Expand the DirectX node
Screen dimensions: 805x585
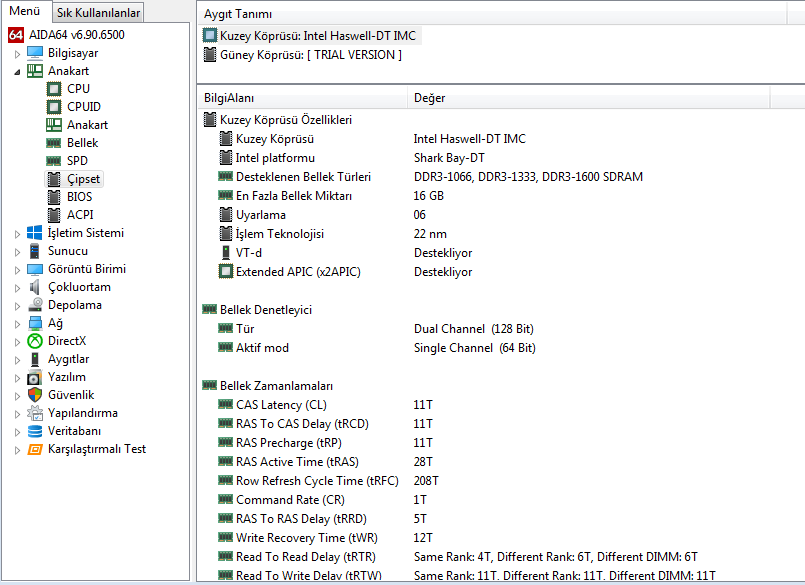(17, 342)
